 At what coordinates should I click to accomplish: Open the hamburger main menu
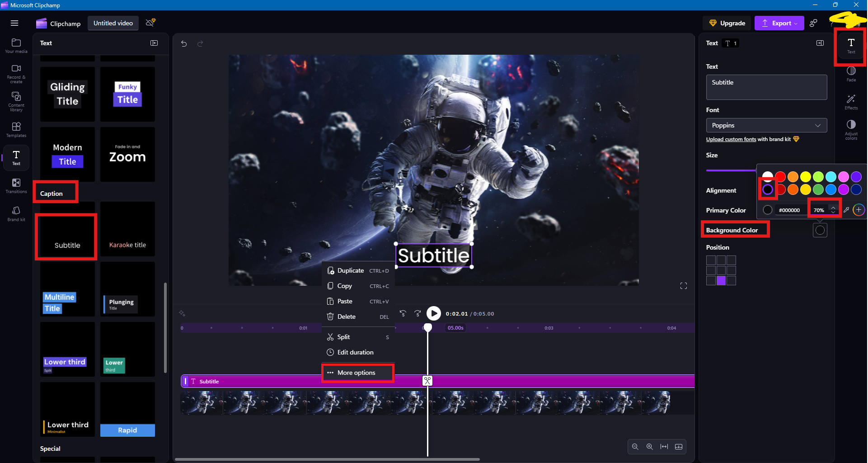(x=14, y=23)
